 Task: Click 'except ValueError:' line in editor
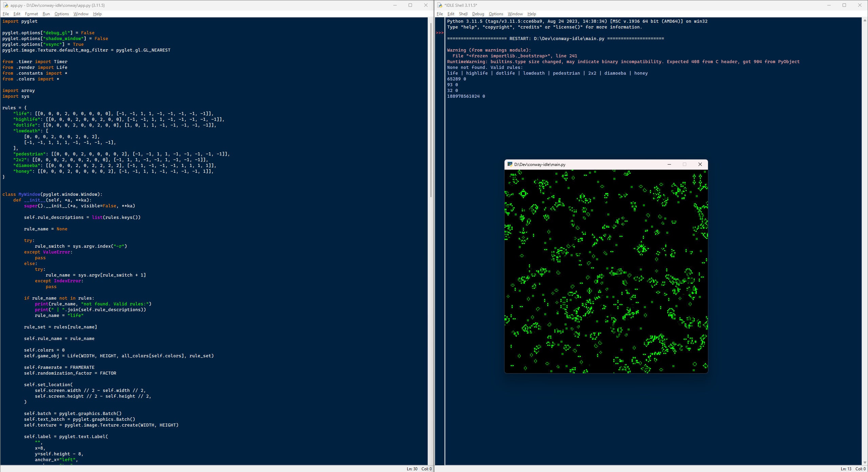[48, 252]
